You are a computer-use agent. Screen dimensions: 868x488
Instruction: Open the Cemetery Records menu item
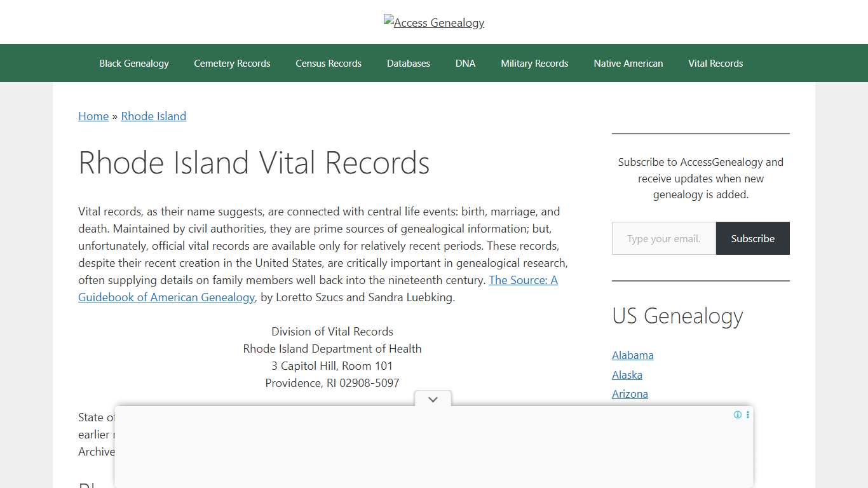tap(232, 63)
